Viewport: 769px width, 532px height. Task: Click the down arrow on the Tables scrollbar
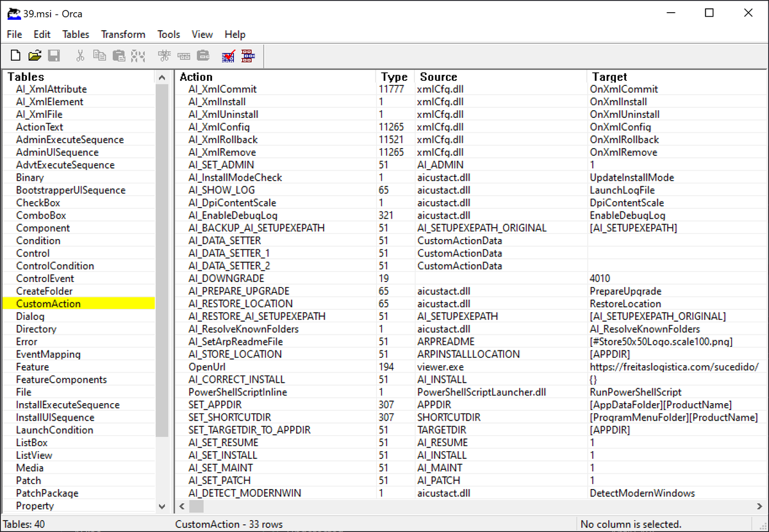pos(162,506)
